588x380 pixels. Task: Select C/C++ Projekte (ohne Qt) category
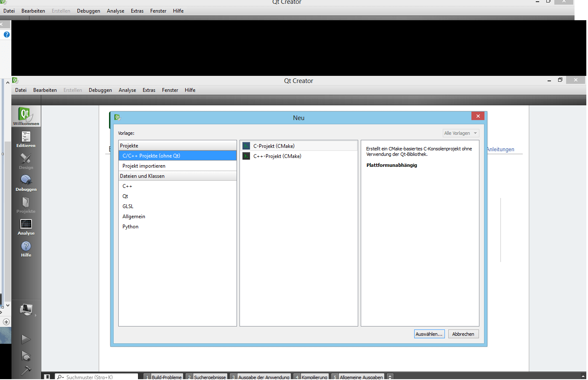click(178, 156)
